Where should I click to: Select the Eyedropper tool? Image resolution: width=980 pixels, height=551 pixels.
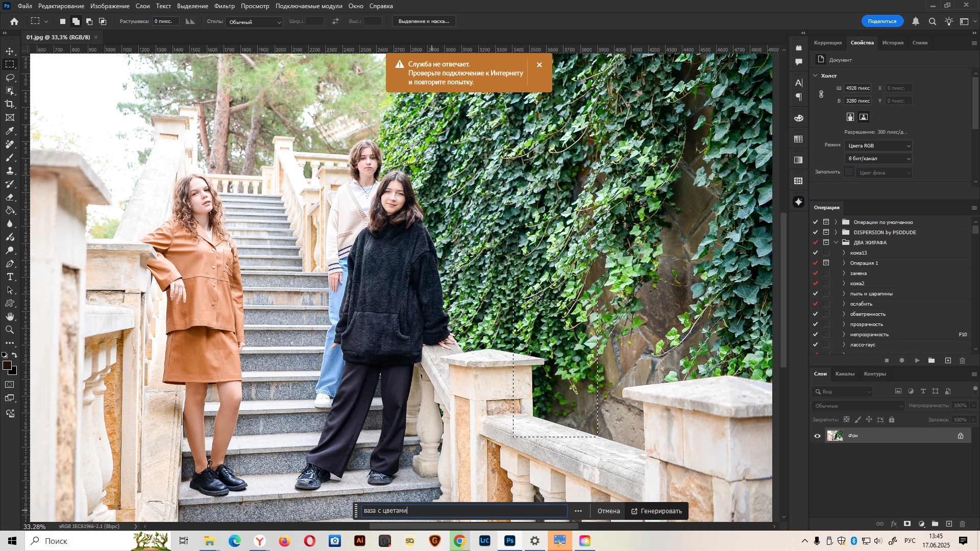coord(10,131)
